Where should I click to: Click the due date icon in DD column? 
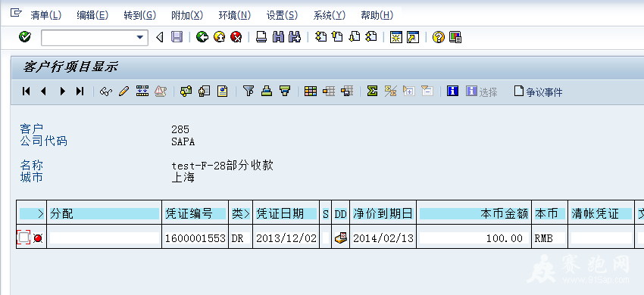[341, 238]
